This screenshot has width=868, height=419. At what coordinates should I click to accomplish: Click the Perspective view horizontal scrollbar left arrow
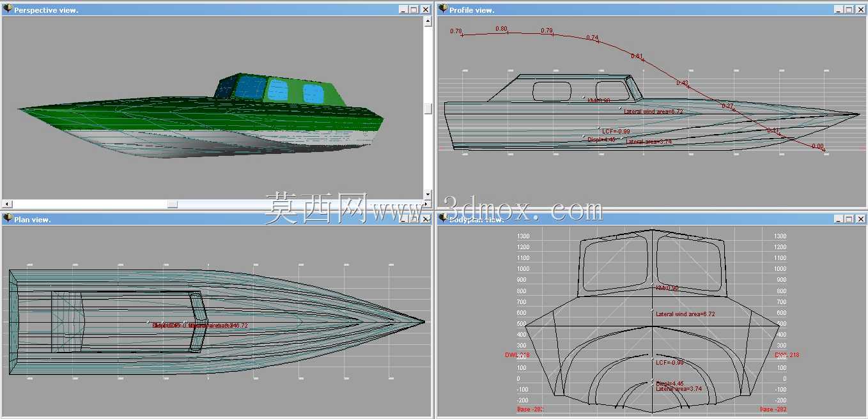[x=6, y=204]
